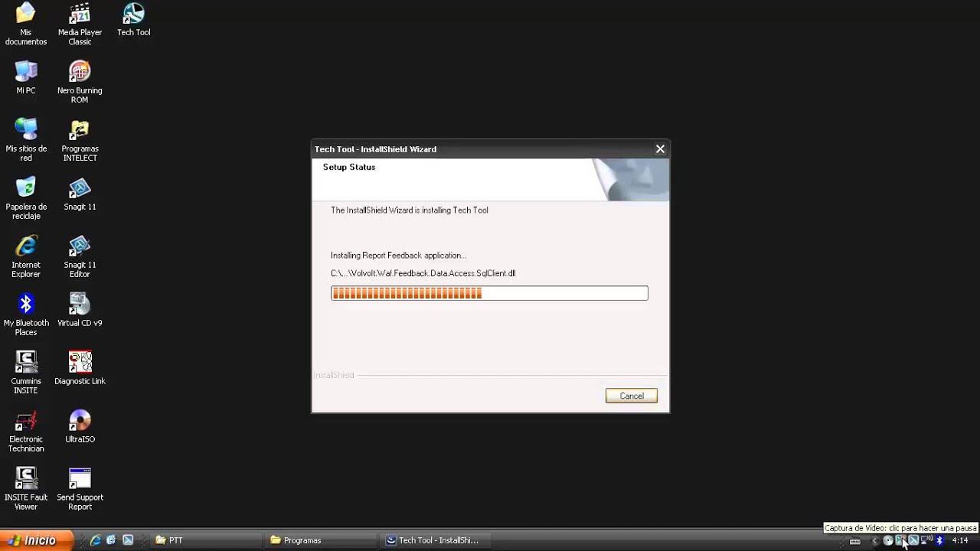
Task: Launch the Cummins INSITE desktop shortcut
Action: click(26, 372)
